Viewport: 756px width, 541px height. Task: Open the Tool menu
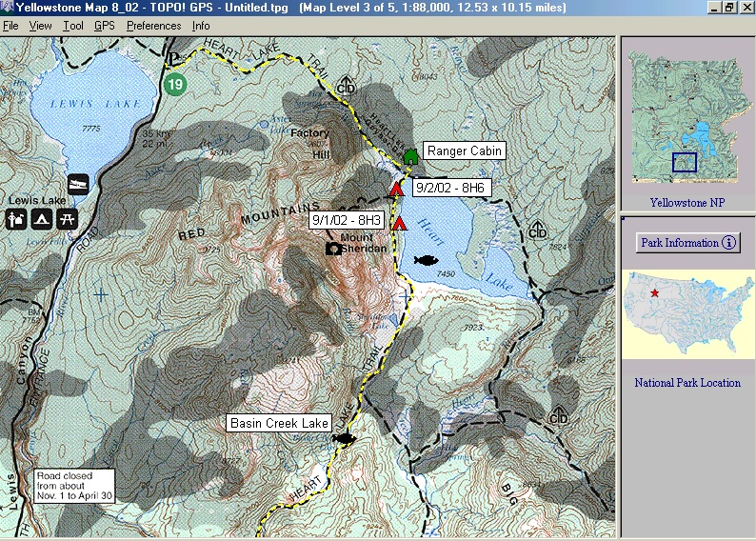[73, 26]
